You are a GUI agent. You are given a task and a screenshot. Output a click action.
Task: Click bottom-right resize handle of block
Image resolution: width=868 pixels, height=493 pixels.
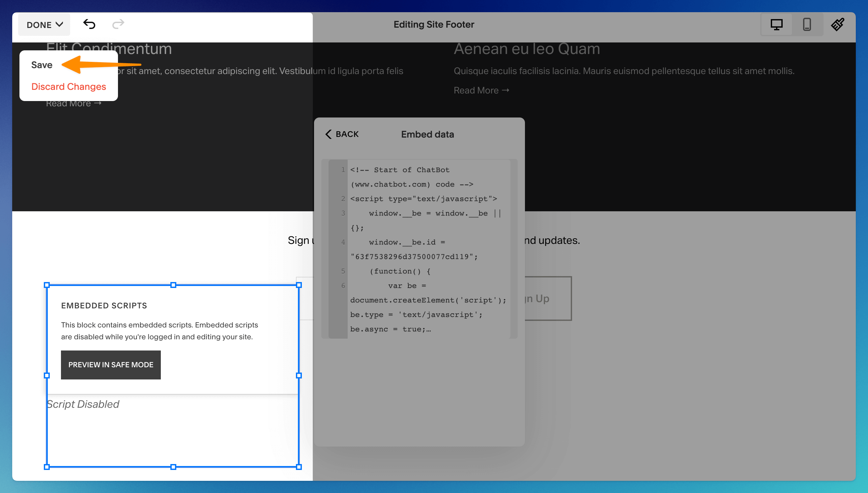click(299, 467)
